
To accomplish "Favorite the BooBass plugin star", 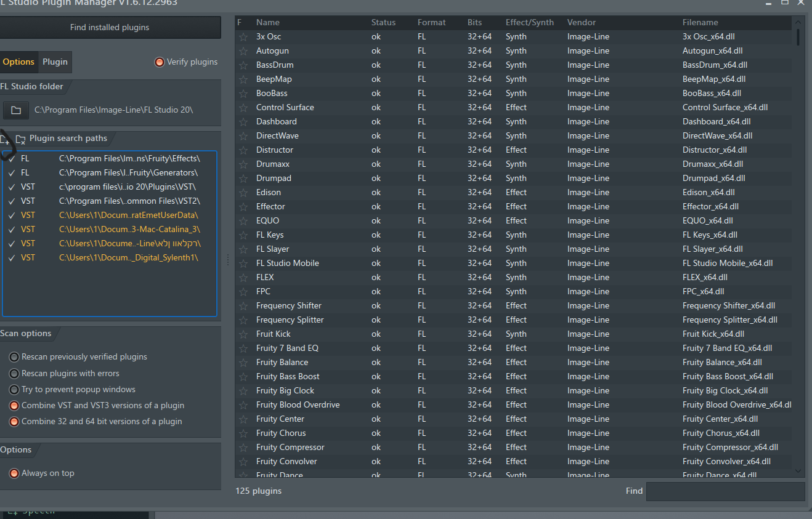I will coord(243,94).
